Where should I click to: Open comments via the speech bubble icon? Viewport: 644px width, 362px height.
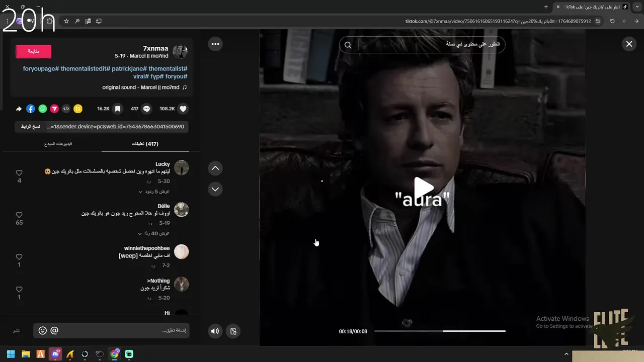(x=146, y=109)
